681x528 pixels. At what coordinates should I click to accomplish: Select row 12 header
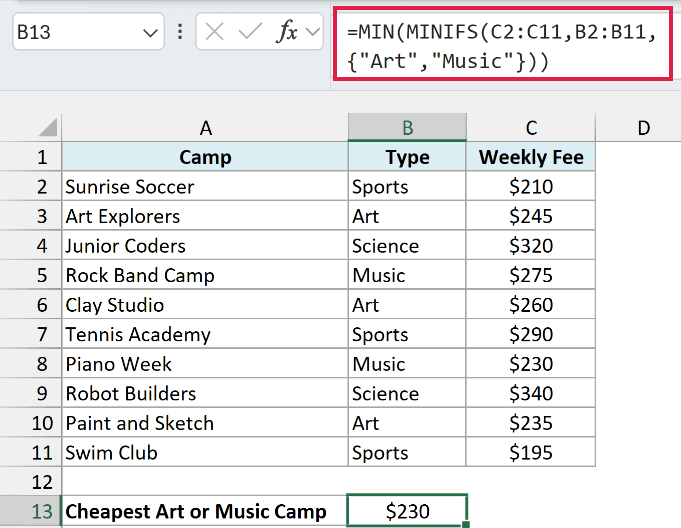click(30, 482)
